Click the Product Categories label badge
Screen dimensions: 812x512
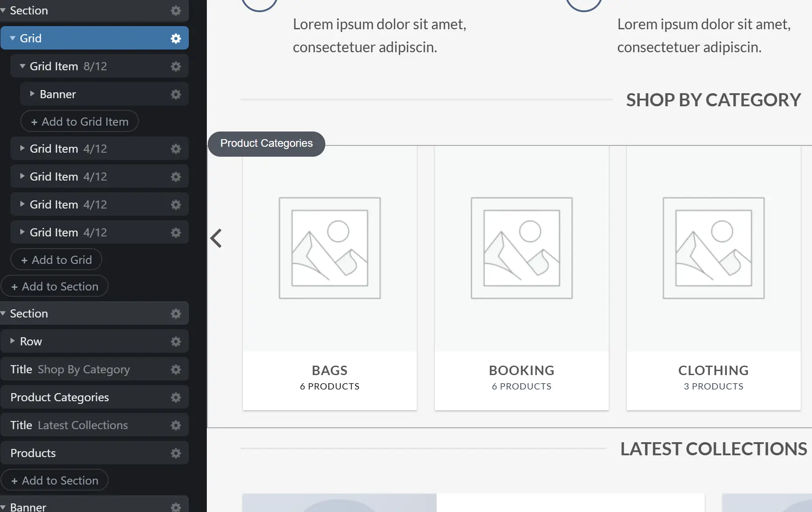tap(266, 144)
